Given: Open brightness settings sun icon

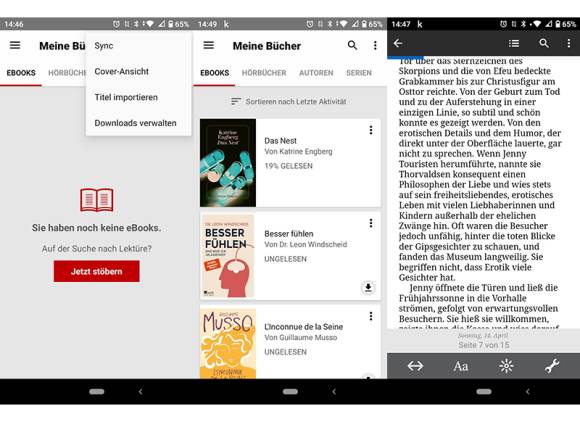Looking at the screenshot, I should pos(506,366).
